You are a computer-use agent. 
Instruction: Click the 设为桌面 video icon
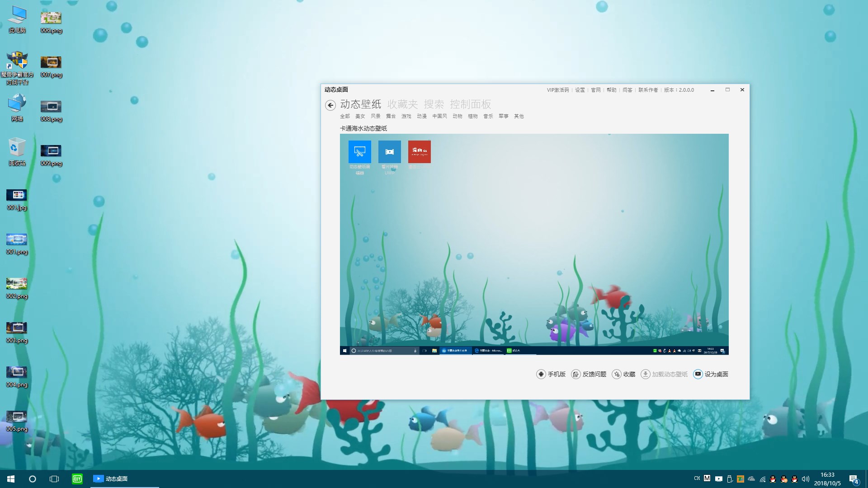click(x=697, y=374)
